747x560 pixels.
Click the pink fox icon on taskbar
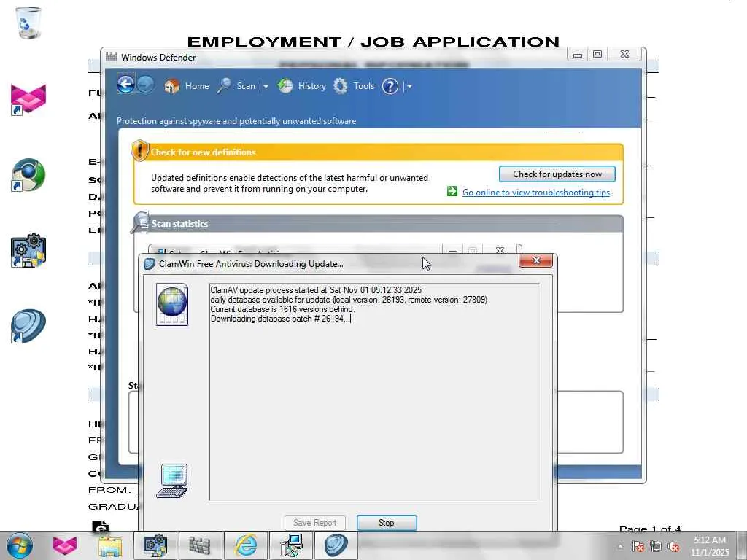65,545
